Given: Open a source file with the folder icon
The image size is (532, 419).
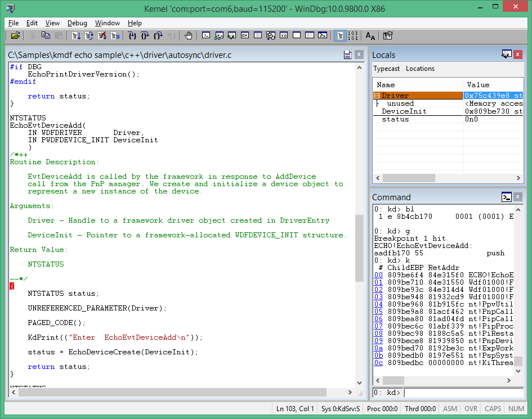Looking at the screenshot, I should point(15,35).
